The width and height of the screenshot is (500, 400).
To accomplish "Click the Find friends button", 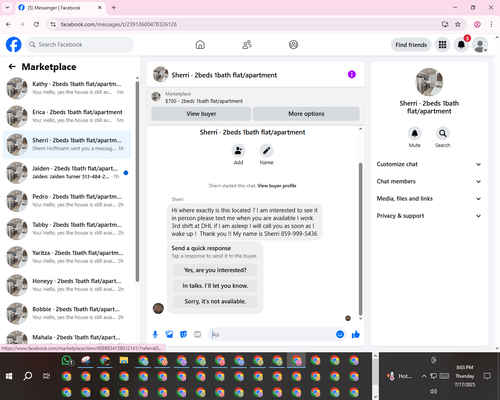I will (411, 45).
